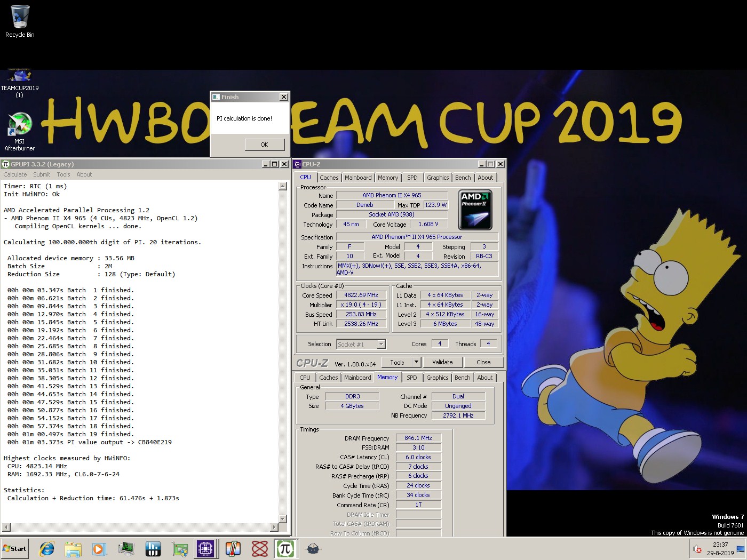Close the Finish dialog with the X

click(x=284, y=97)
